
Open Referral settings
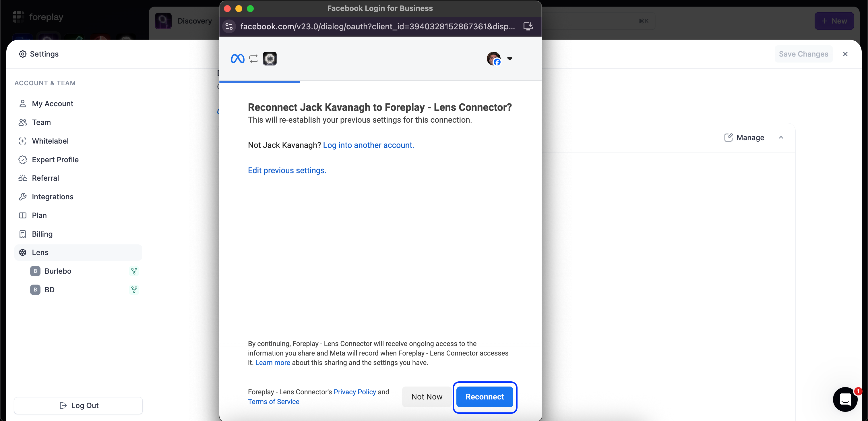(x=78, y=178)
